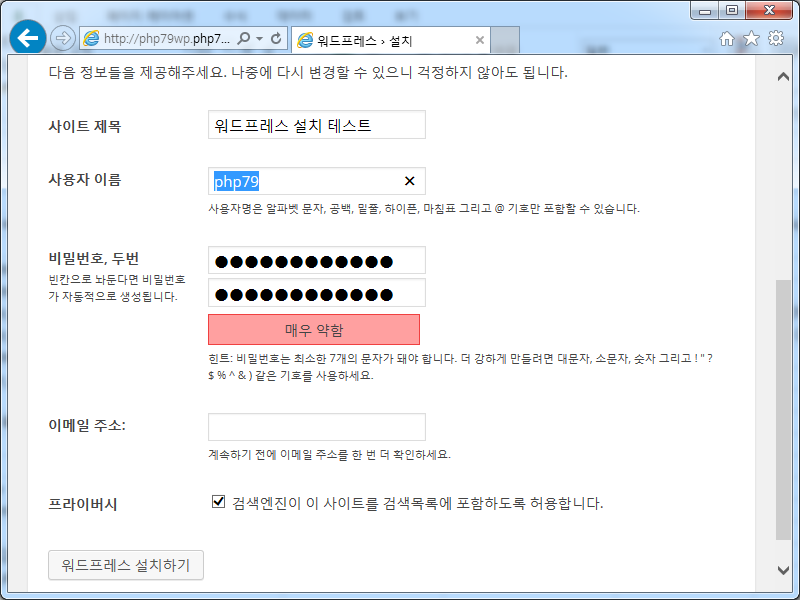This screenshot has width=800, height=600.
Task: Click the 이메일 주소: label
Action: 87,425
